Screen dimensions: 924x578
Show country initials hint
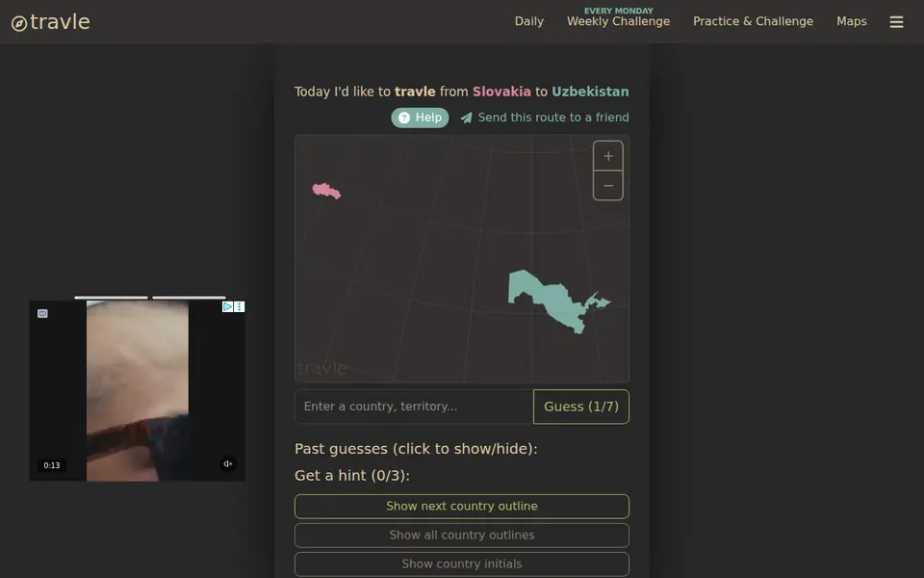462,564
